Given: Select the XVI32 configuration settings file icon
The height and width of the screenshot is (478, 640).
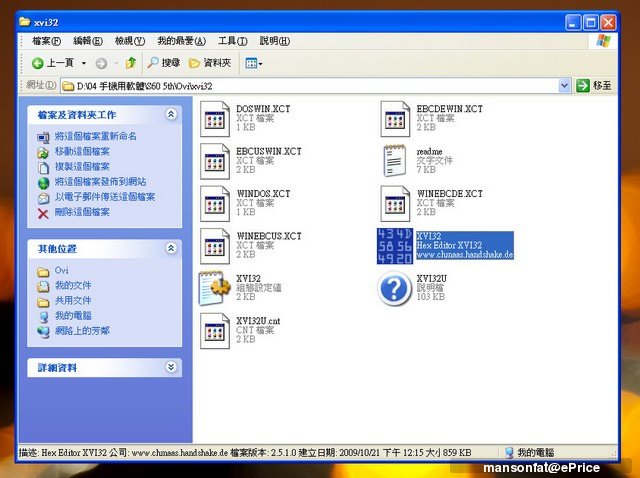Looking at the screenshot, I should tap(212, 288).
